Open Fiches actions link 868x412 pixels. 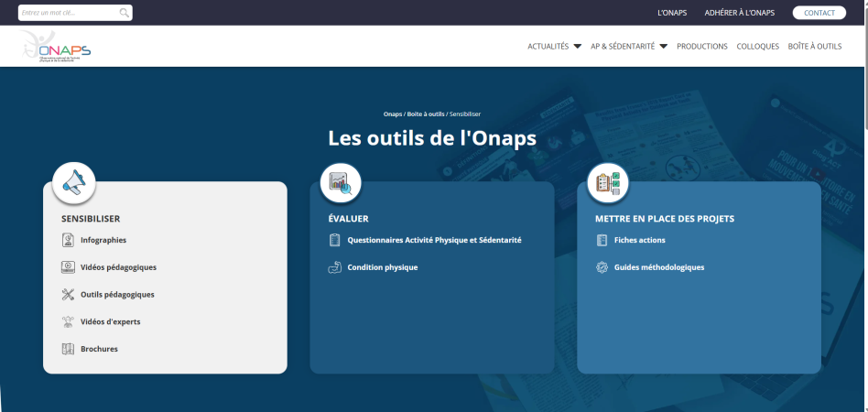639,240
